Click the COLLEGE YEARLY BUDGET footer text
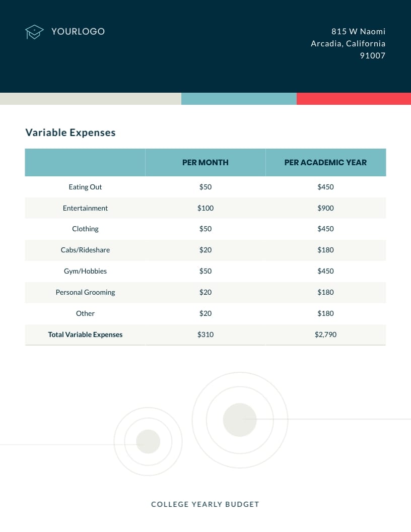This screenshot has width=411, height=532. point(205,504)
